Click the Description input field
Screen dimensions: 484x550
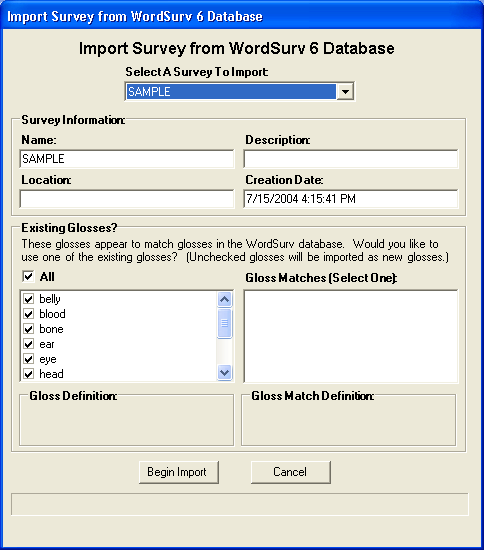351,159
